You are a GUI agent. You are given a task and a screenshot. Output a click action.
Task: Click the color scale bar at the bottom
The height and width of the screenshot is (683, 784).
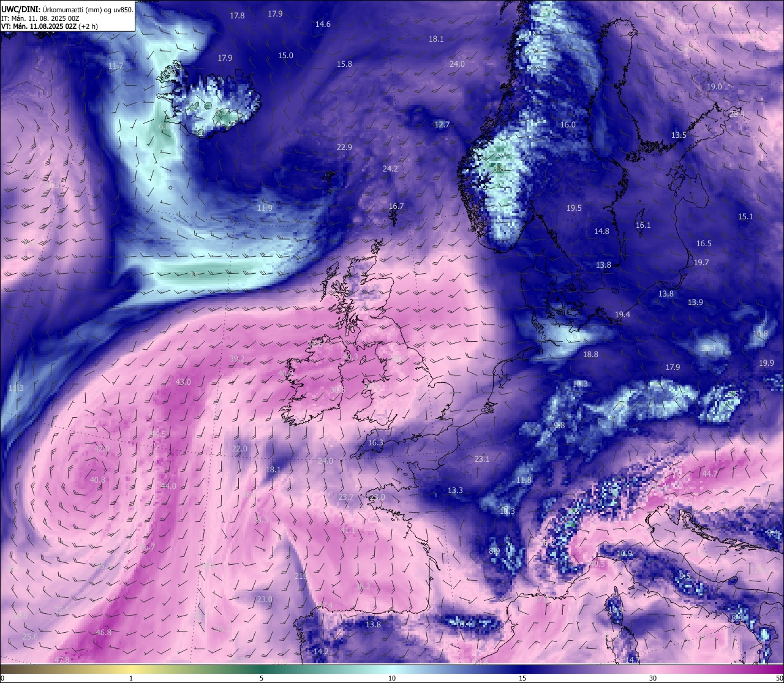click(x=392, y=669)
